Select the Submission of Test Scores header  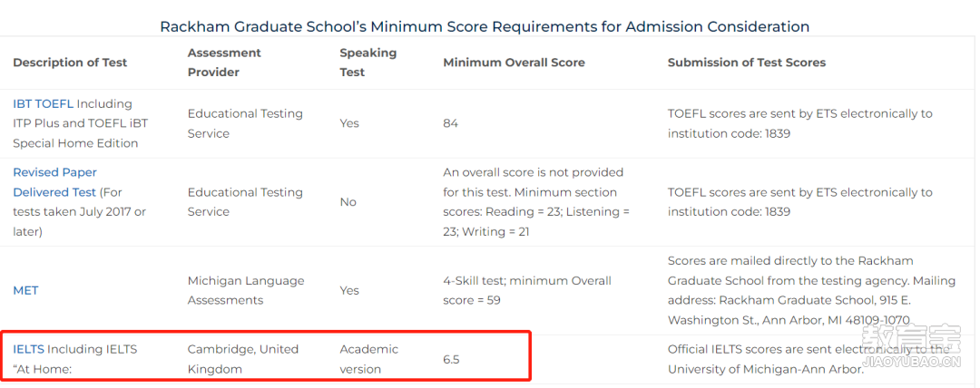click(746, 63)
